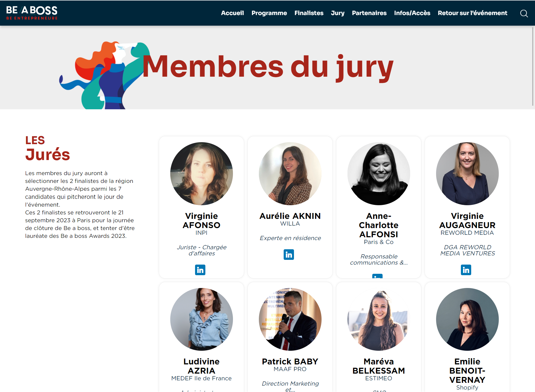This screenshot has height=392, width=535.
Task: Open Virginie AUGAGNEUR's LinkedIn icon
Action: point(466,270)
